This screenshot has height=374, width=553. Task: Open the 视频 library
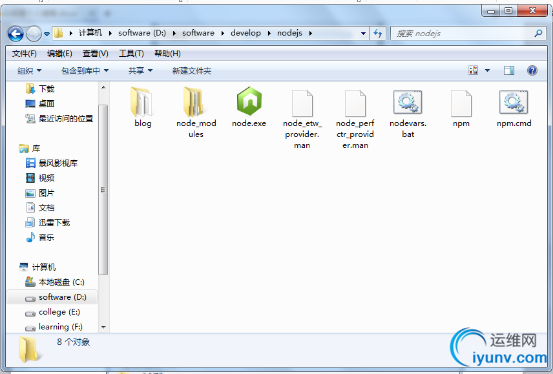[x=40, y=178]
